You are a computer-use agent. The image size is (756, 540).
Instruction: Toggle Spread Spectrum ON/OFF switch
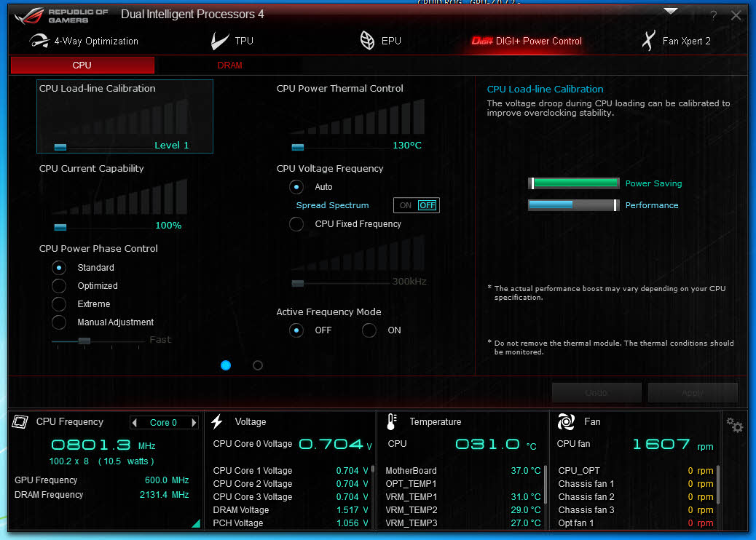point(417,205)
